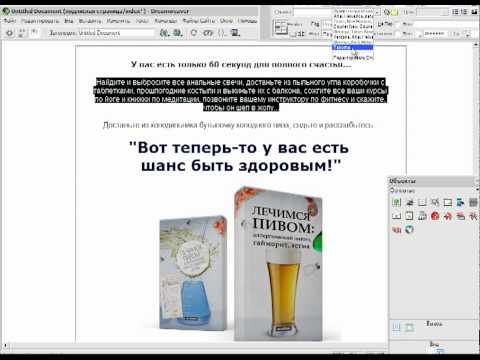The width and height of the screenshot is (480, 360).
Task: Select Draw Layout Cell icon
Action: point(409,328)
